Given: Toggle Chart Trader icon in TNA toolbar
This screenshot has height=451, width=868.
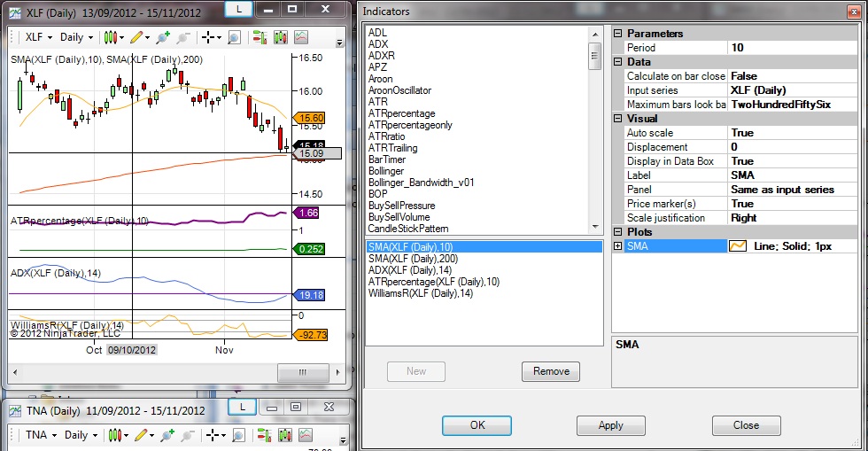Looking at the screenshot, I should (264, 435).
